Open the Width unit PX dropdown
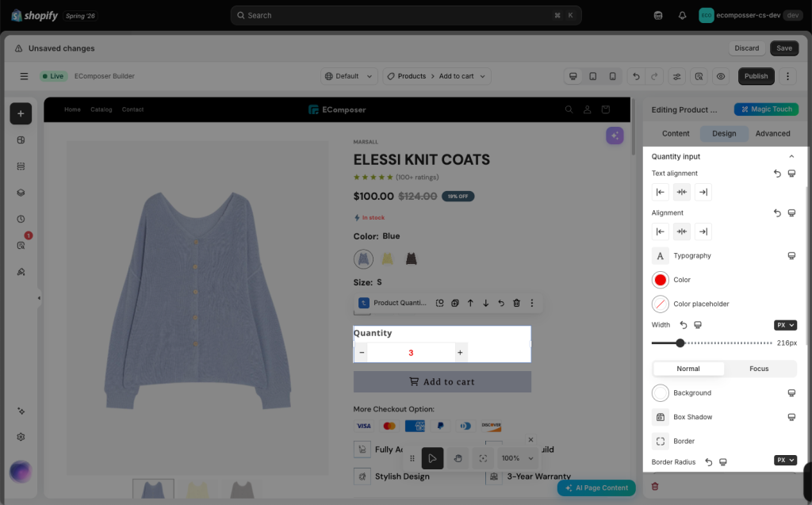Viewport: 812px width, 505px height. (785, 325)
